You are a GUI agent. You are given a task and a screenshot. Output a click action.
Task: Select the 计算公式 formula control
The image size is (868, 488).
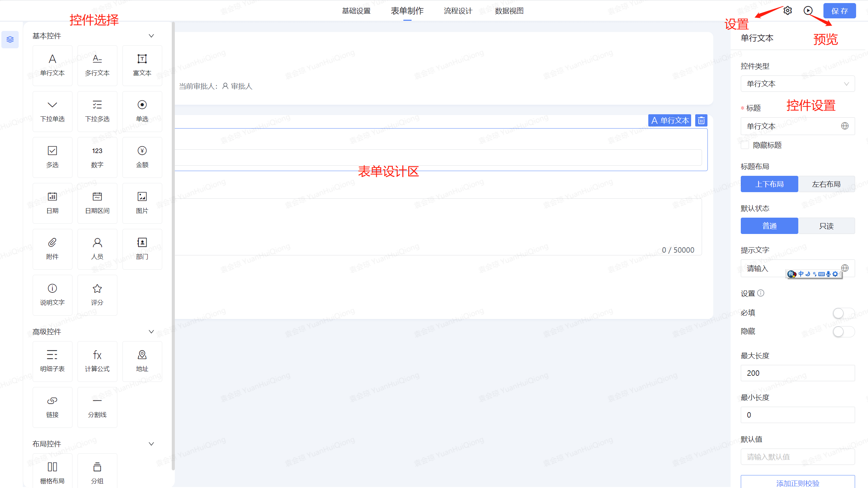97,361
